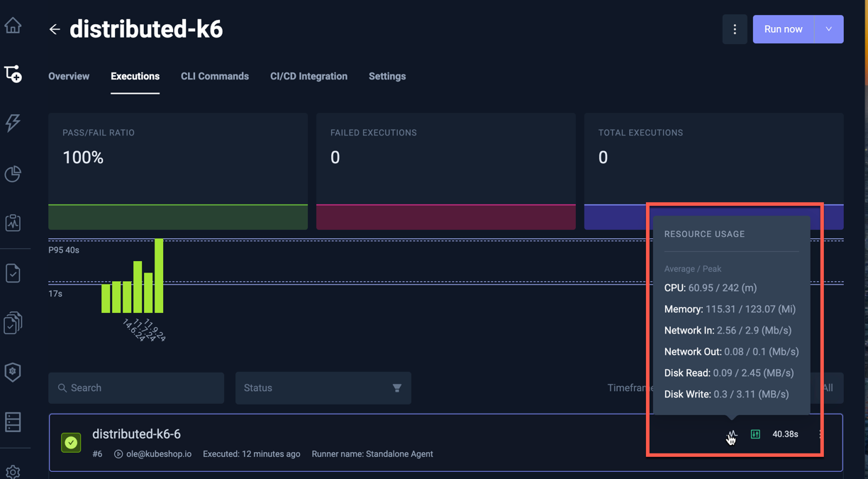This screenshot has height=479, width=868.
Task: Switch to the Overview tab
Action: tap(69, 77)
